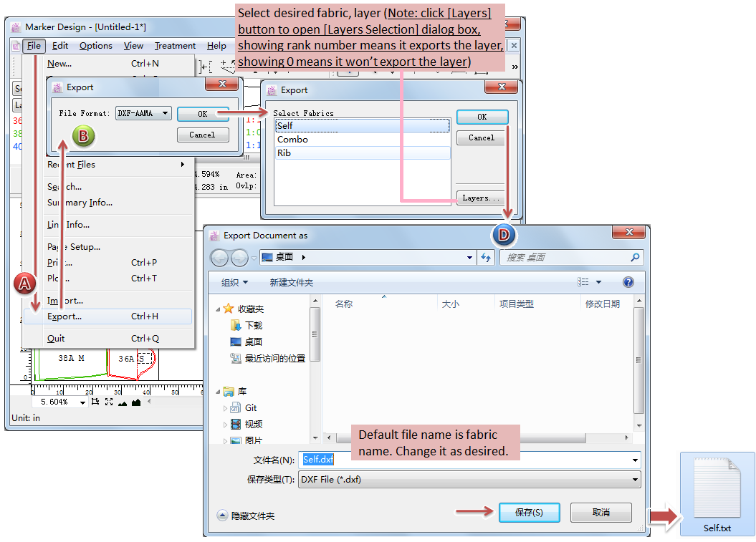Click the 保存(S) save button
The image size is (756, 542).
pos(530,513)
